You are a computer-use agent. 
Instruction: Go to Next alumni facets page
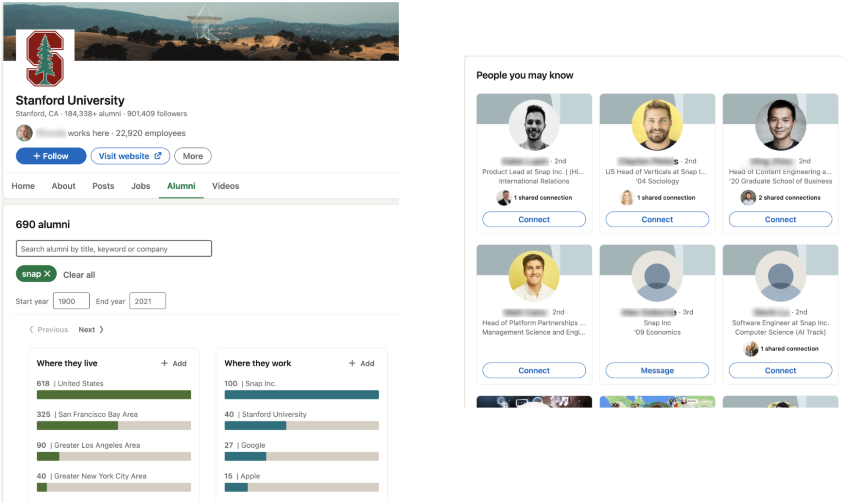91,330
